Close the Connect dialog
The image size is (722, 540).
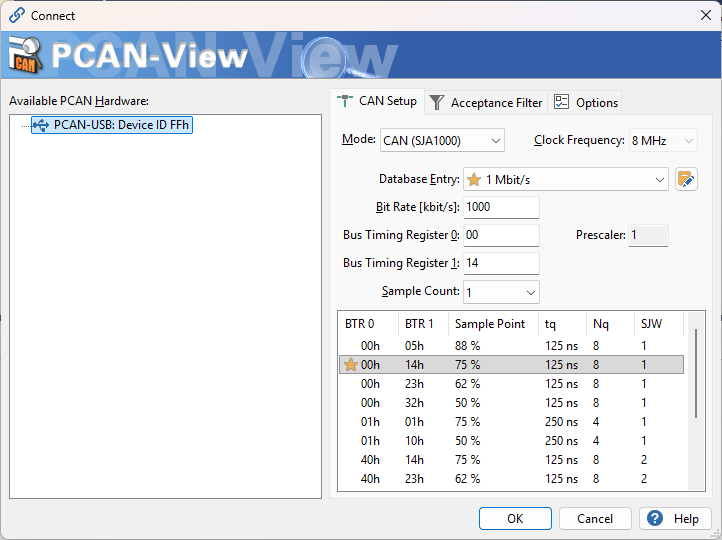click(705, 15)
